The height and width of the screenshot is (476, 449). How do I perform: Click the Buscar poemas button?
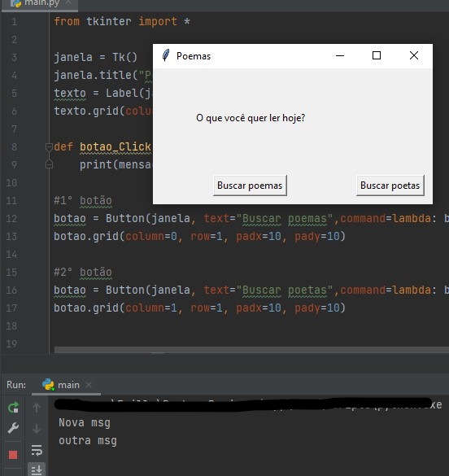(250, 186)
